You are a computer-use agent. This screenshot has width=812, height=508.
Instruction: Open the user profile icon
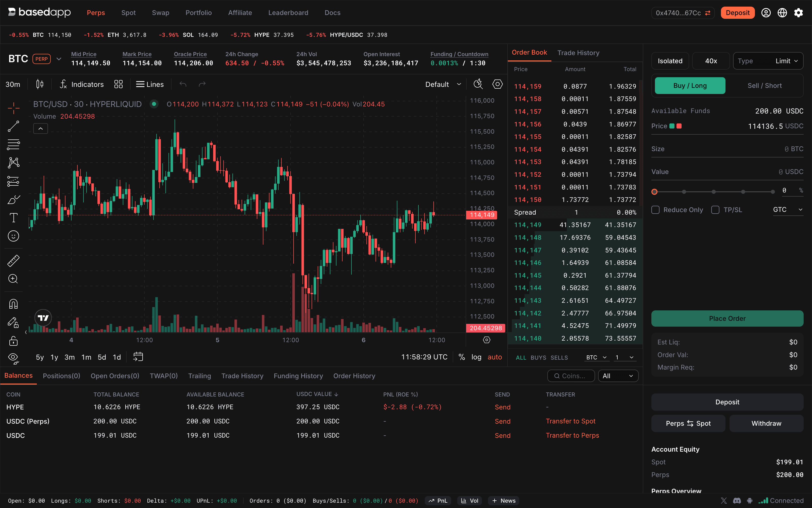(766, 13)
